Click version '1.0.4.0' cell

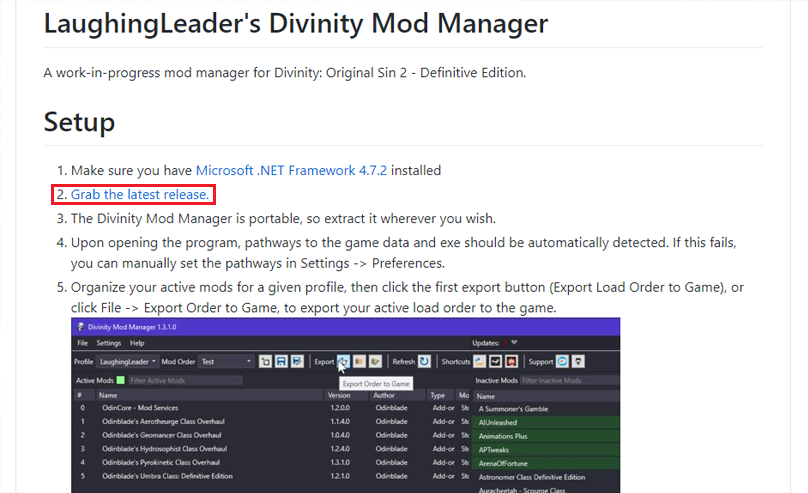click(x=340, y=435)
